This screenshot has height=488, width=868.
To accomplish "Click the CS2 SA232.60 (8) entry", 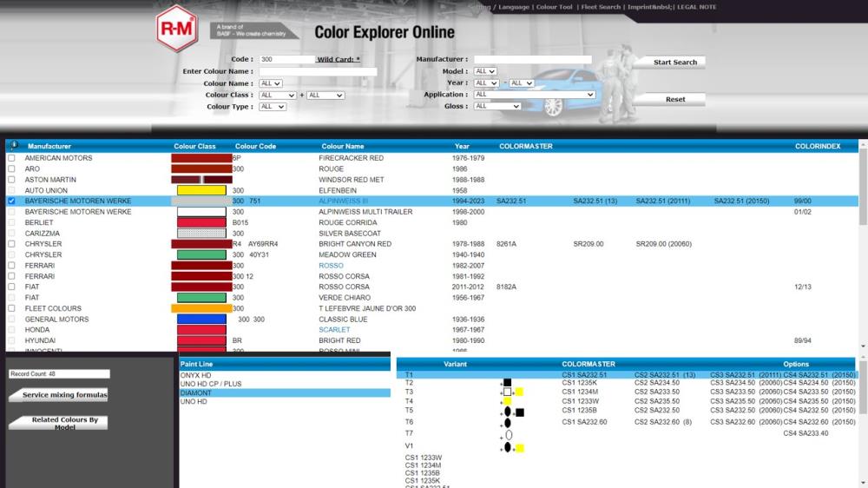I will pos(662,422).
